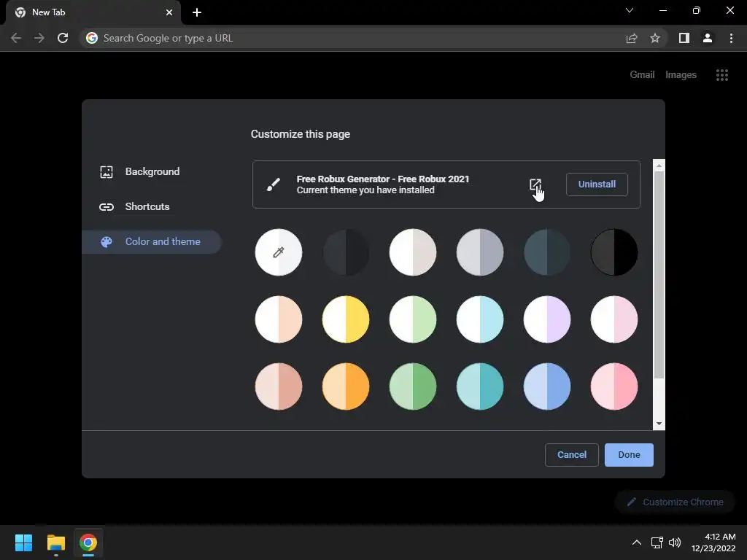The image size is (747, 560).
Task: Show hidden system tray icons
Action: click(636, 542)
